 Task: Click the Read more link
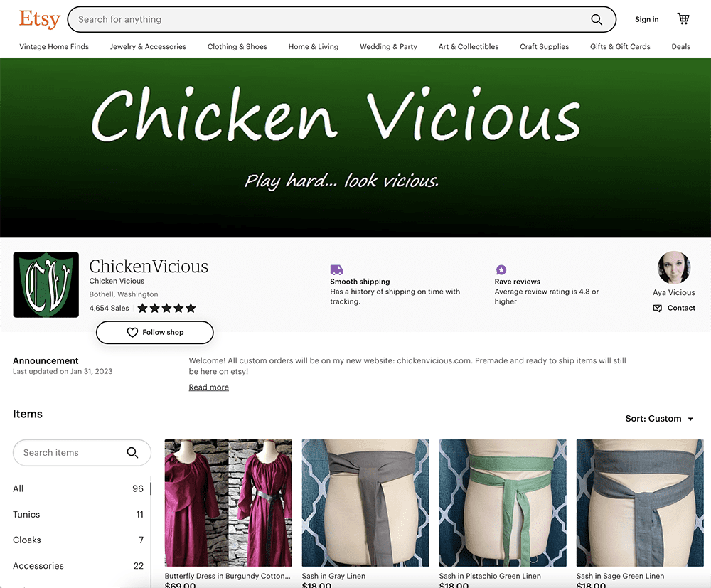point(208,387)
